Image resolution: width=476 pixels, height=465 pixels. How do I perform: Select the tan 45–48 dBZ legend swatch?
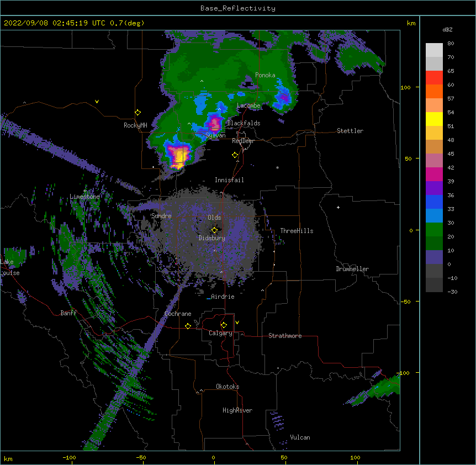coord(434,146)
